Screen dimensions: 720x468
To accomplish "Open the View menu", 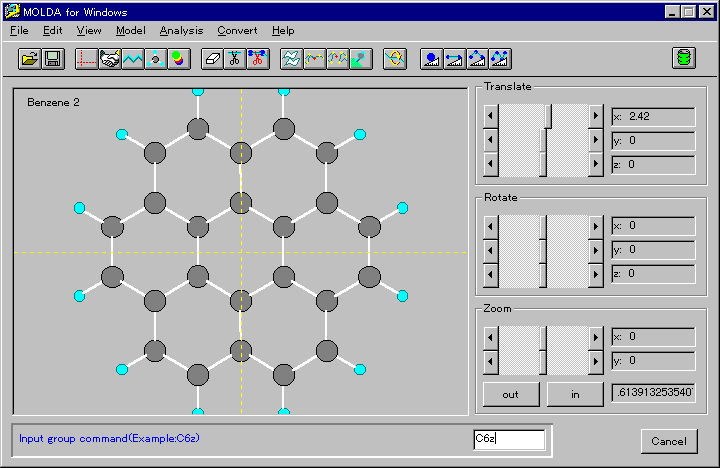I will [89, 31].
